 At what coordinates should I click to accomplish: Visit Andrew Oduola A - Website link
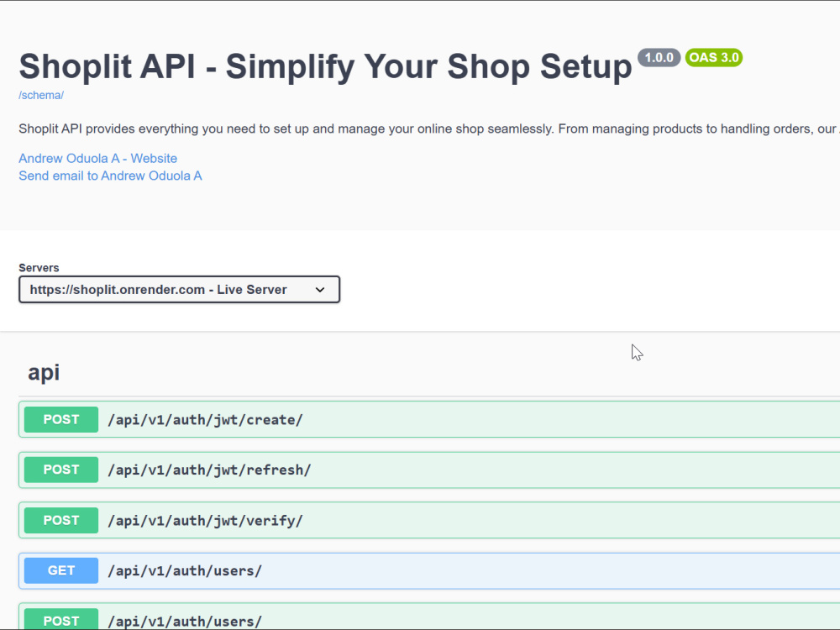pyautogui.click(x=97, y=159)
